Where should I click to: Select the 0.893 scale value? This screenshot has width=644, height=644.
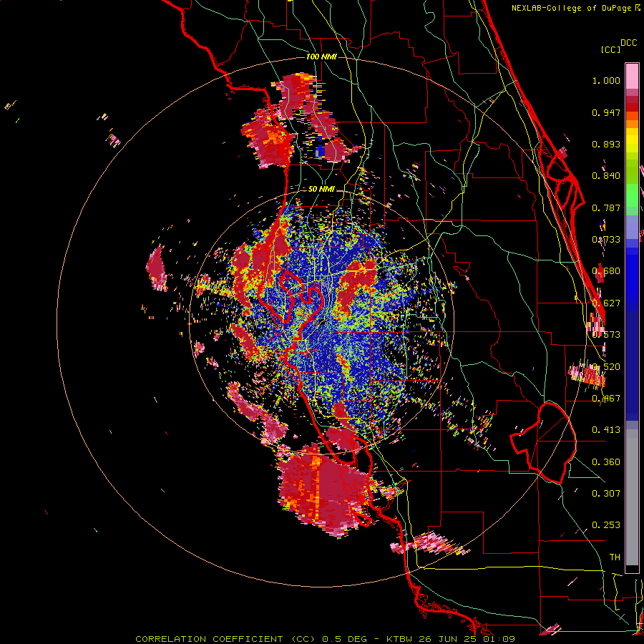tap(606, 144)
